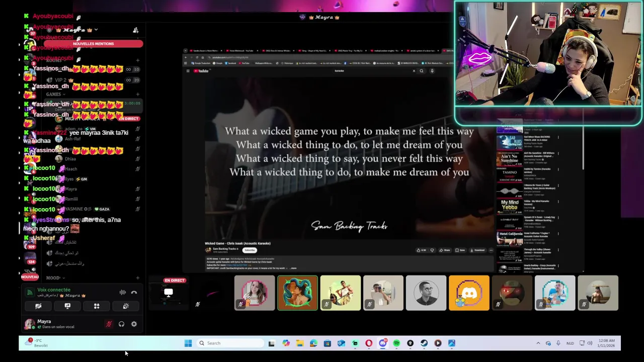This screenshot has height=362, width=644.
Task: Open options for Hotel California suggestion
Action: (x=558, y=234)
